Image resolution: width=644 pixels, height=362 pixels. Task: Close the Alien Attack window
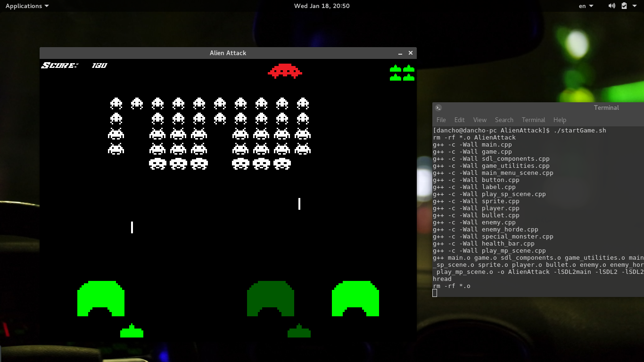[x=411, y=53]
